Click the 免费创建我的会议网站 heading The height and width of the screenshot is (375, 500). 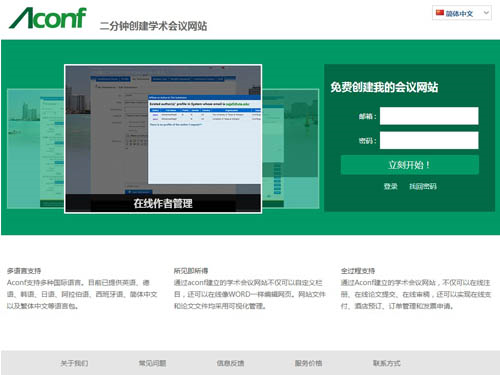pos(384,87)
